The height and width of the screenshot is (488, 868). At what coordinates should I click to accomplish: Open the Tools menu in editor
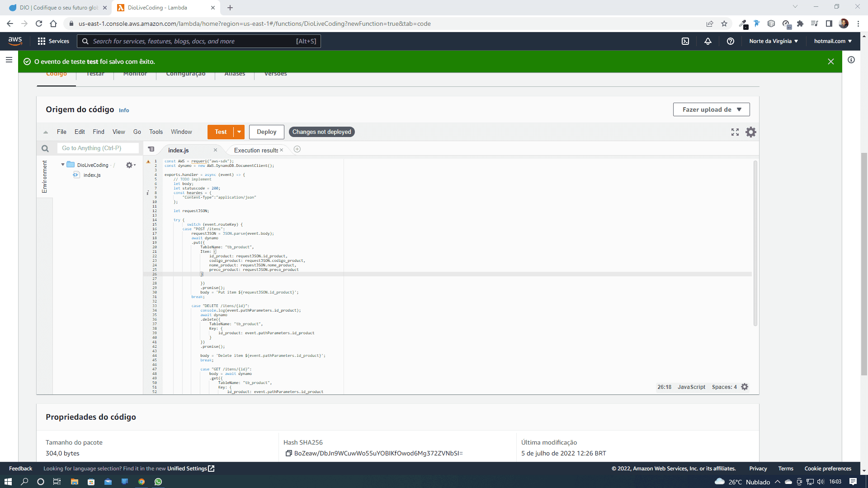pos(156,132)
